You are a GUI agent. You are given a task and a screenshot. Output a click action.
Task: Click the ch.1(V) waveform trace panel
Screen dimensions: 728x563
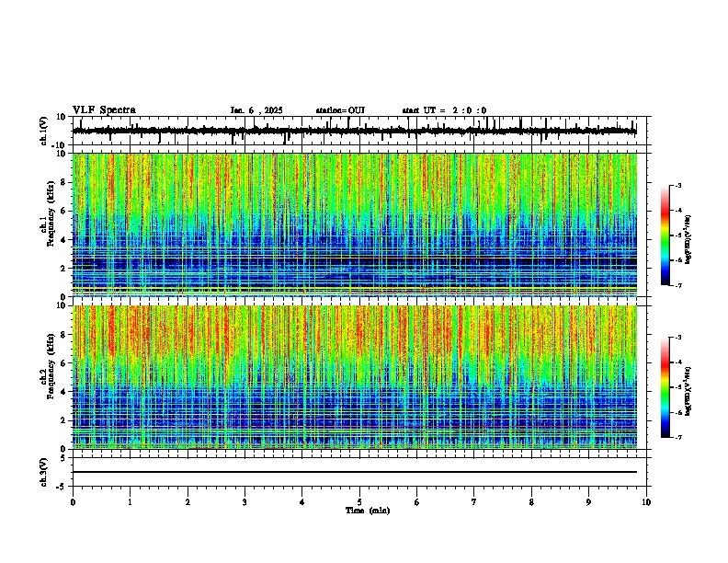coord(361,131)
